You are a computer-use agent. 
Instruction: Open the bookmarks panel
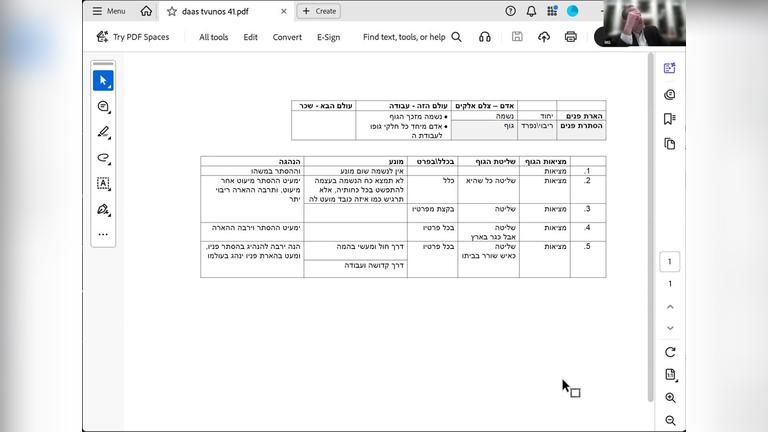(670, 119)
